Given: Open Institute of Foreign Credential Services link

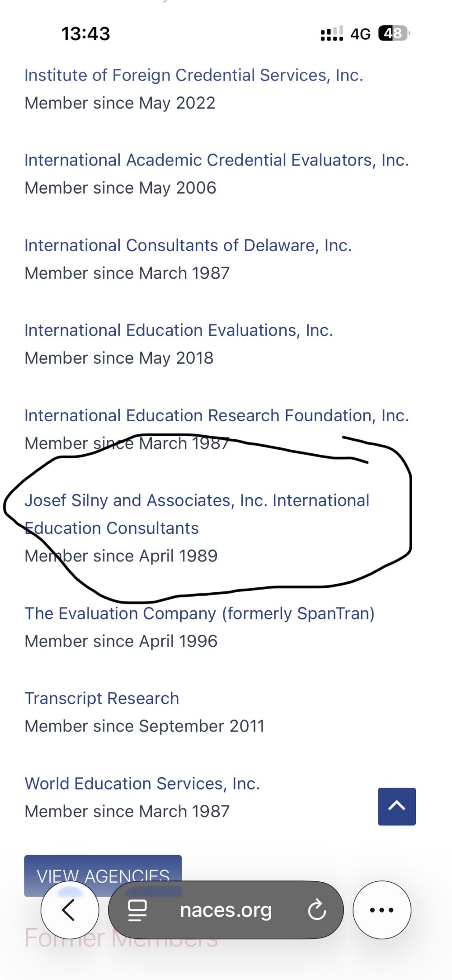Looking at the screenshot, I should (x=194, y=75).
